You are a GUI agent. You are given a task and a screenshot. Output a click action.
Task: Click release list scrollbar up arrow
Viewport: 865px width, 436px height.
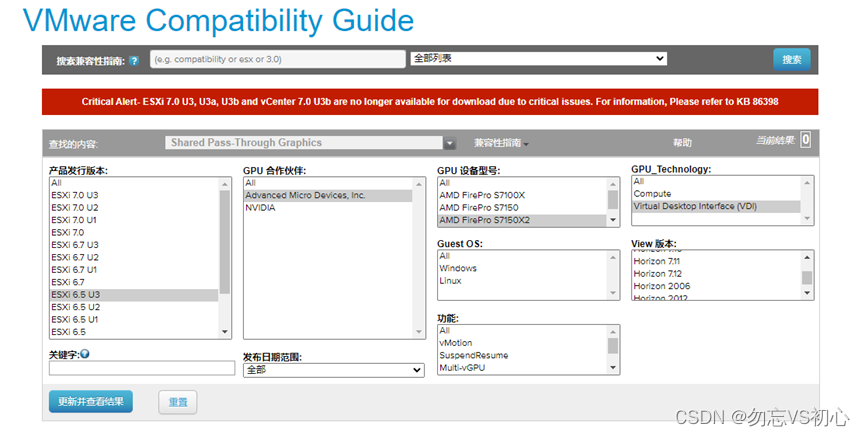point(225,184)
